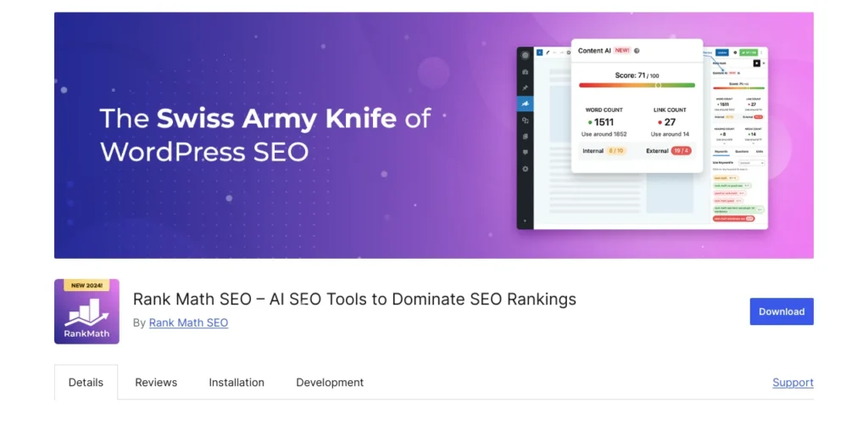Click the Content AI score gradient bar
868x431 pixels.
pyautogui.click(x=637, y=85)
